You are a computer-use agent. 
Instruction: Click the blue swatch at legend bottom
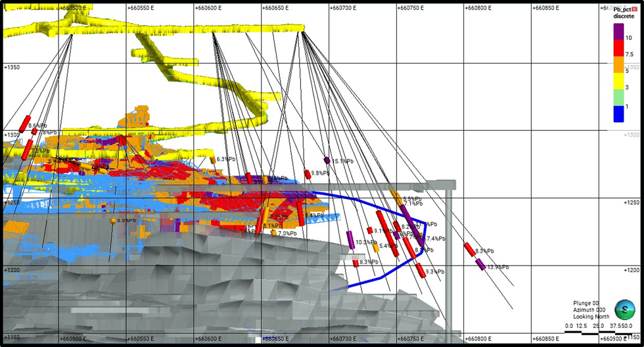point(618,114)
